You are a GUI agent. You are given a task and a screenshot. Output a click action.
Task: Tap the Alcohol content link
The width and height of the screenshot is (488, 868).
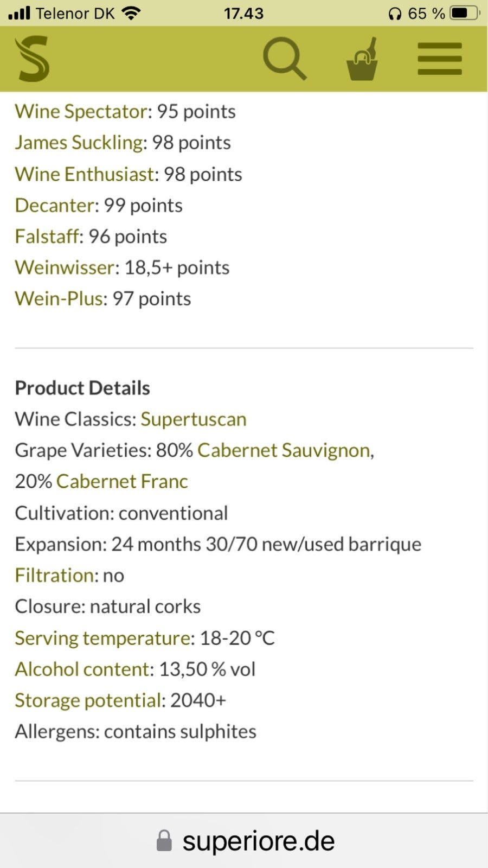(x=82, y=669)
